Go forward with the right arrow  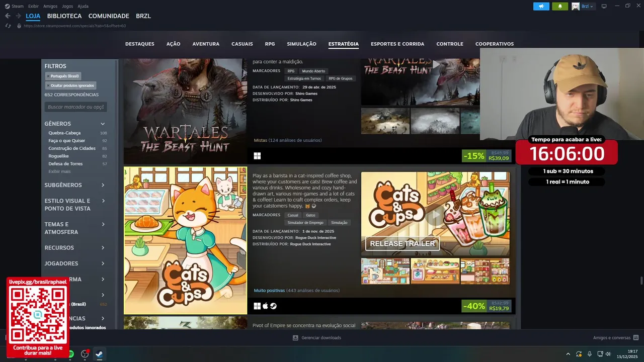[19, 16]
